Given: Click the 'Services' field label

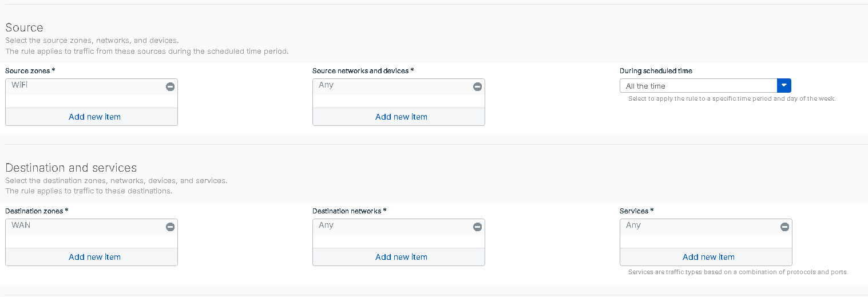Looking at the screenshot, I should point(635,211).
